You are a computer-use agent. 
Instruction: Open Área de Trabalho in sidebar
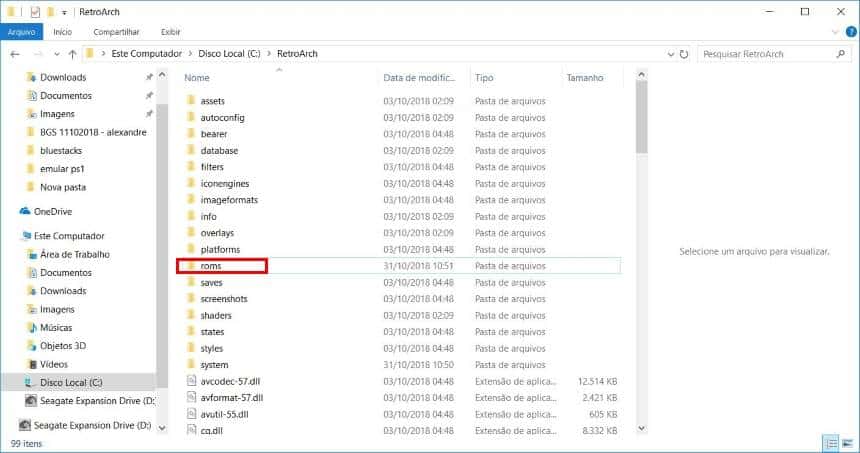75,254
